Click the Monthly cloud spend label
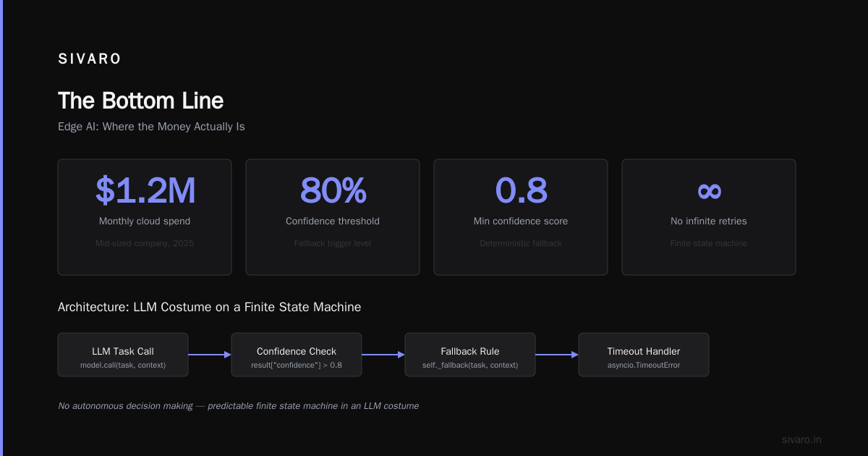 click(145, 221)
